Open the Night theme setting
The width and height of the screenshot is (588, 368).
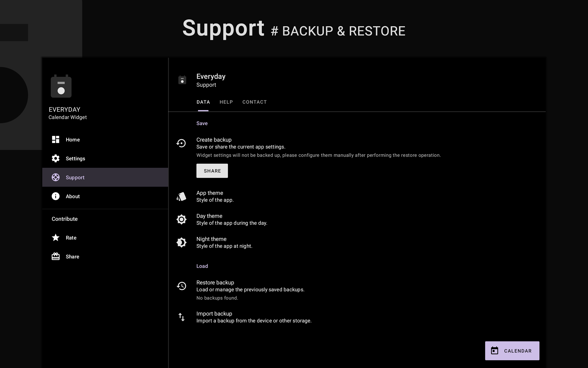click(357, 242)
